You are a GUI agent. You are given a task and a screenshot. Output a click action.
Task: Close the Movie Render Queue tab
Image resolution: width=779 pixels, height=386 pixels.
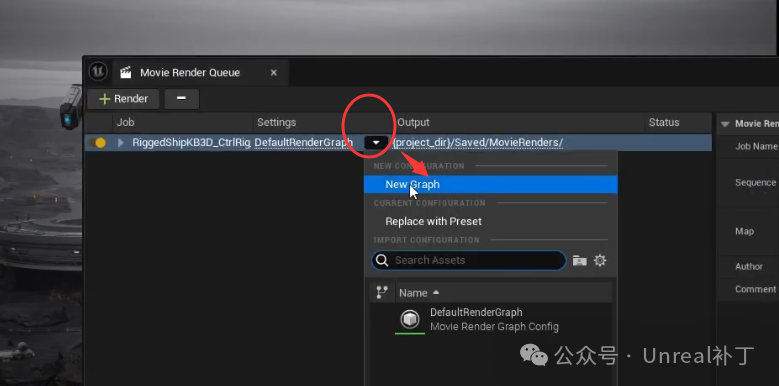coord(273,73)
